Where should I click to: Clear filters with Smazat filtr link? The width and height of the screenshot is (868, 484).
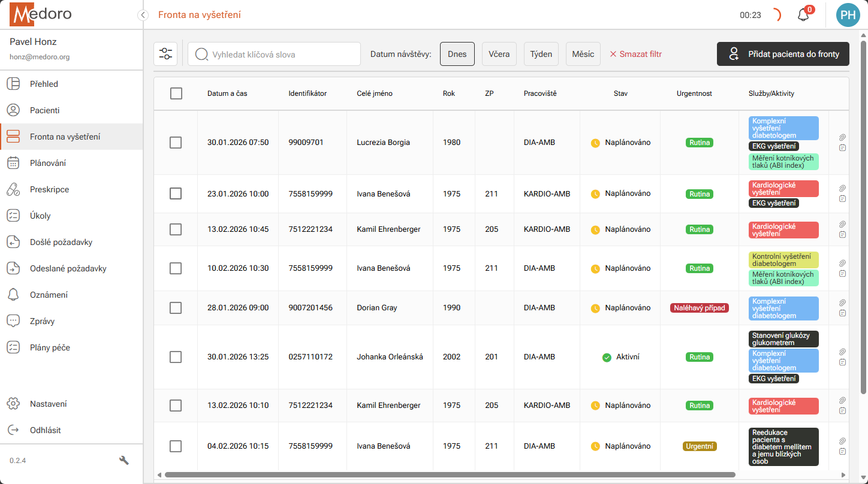click(635, 54)
